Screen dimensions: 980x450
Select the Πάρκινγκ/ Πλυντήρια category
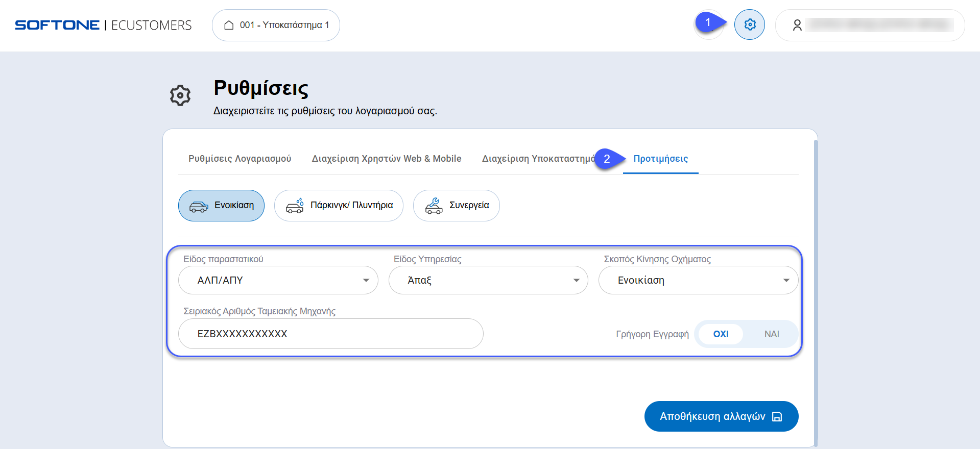[x=339, y=206]
